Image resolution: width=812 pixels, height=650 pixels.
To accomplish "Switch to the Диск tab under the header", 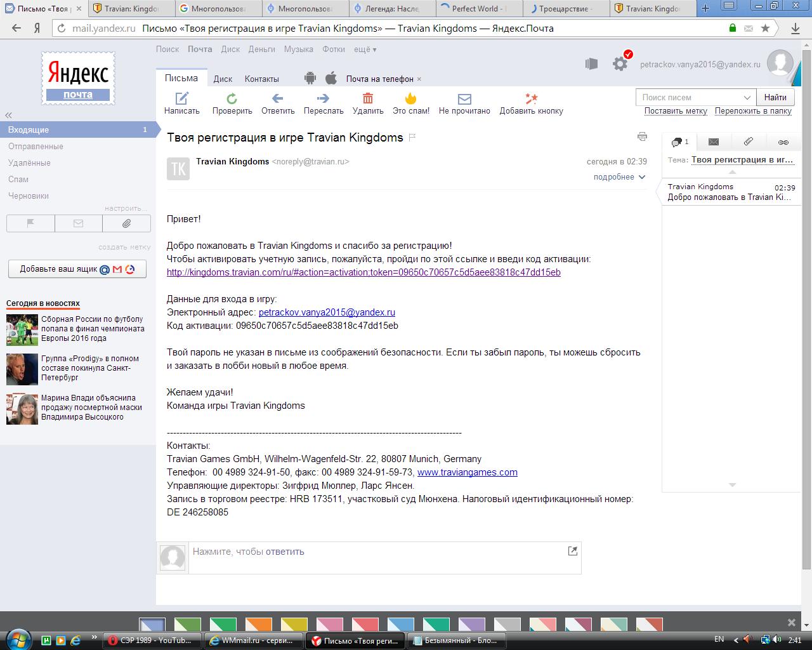I will [x=223, y=79].
